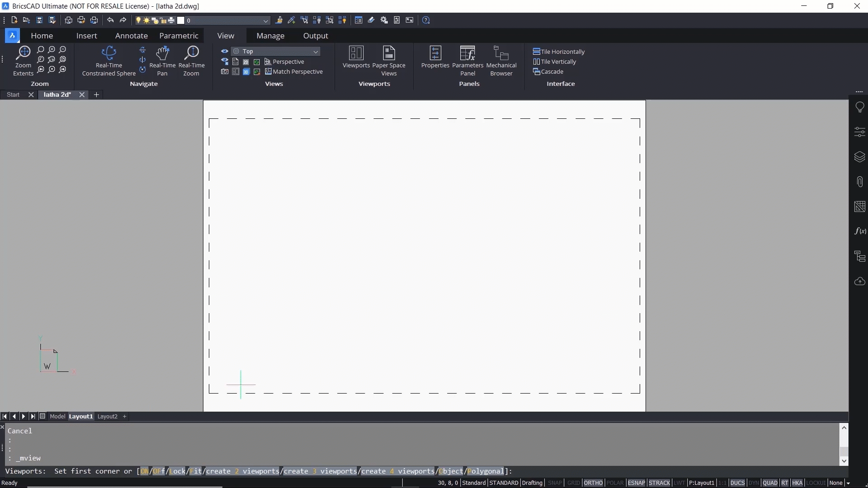Expand the Layout1 tab options
The height and width of the screenshot is (488, 868).
[x=80, y=416]
